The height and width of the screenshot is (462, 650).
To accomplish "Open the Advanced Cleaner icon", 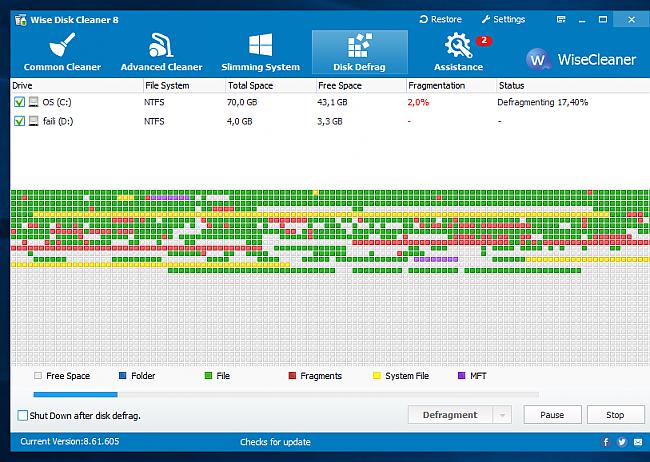I will coord(161,45).
